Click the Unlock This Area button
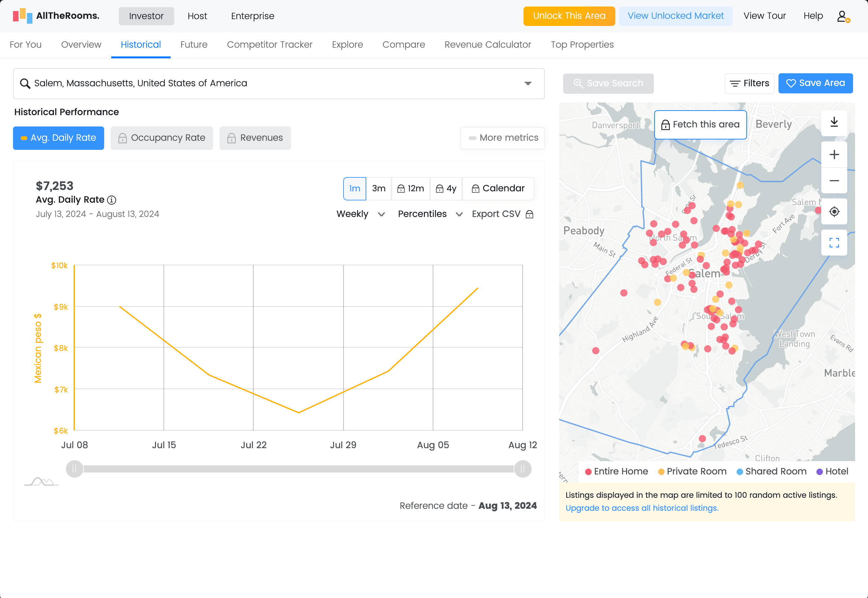The height and width of the screenshot is (598, 868). [568, 16]
